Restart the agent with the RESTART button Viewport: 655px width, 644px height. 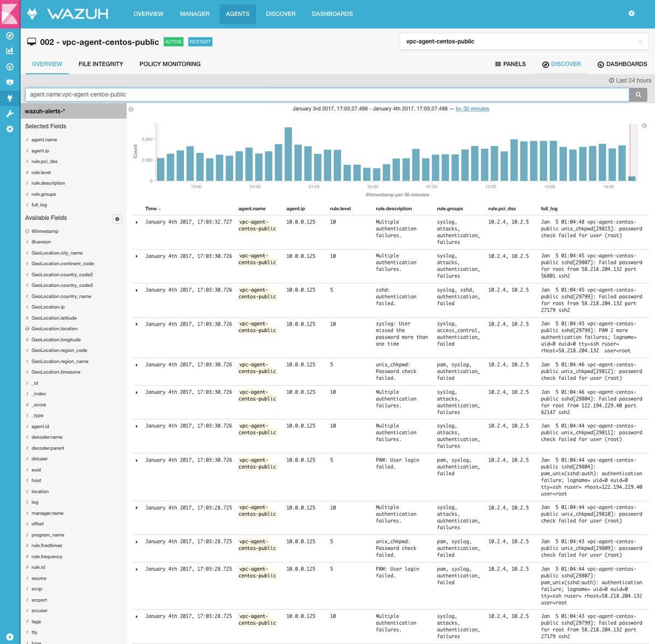(200, 42)
